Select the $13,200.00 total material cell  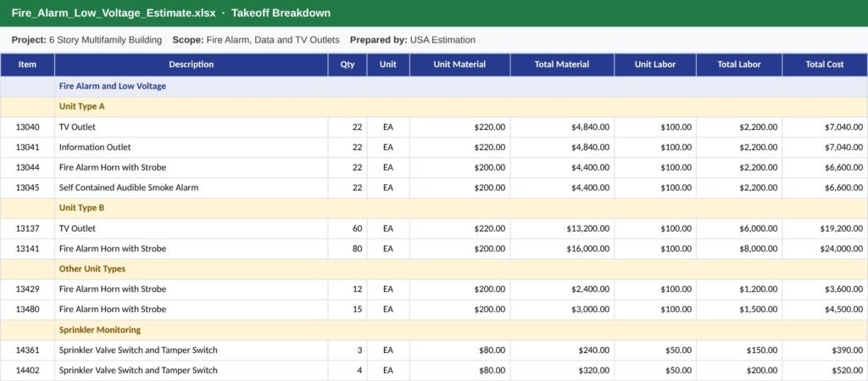(x=562, y=228)
